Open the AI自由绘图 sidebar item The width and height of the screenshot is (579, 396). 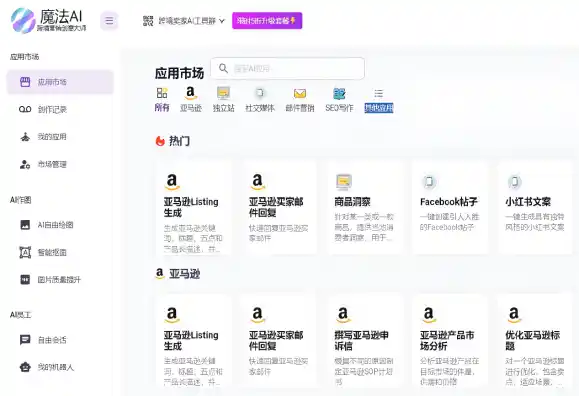pyautogui.click(x=60, y=225)
